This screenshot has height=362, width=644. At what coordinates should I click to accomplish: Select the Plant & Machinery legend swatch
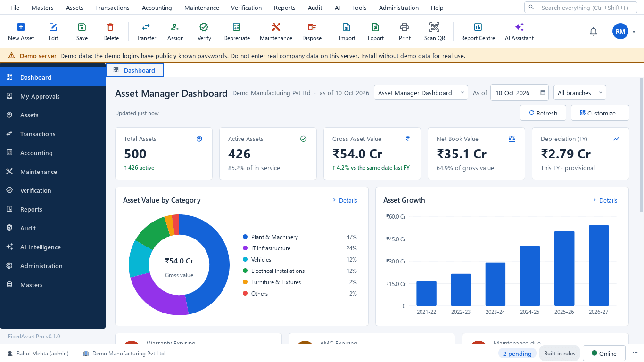(x=245, y=237)
